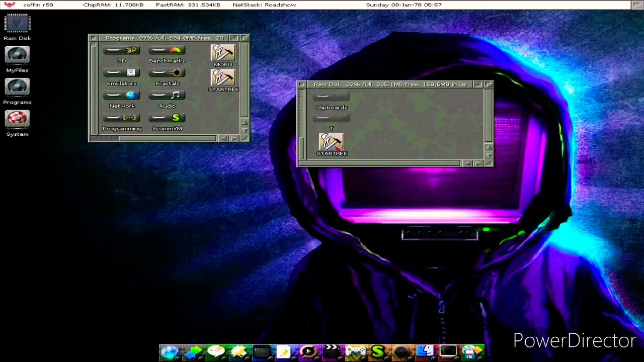
Task: Launch the yellow starburst dock icon
Action: (239, 352)
